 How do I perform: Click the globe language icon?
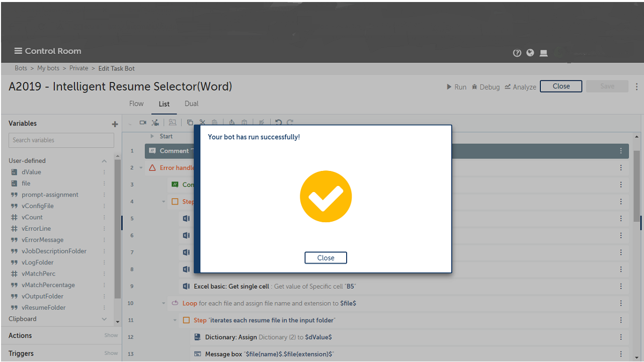[530, 53]
